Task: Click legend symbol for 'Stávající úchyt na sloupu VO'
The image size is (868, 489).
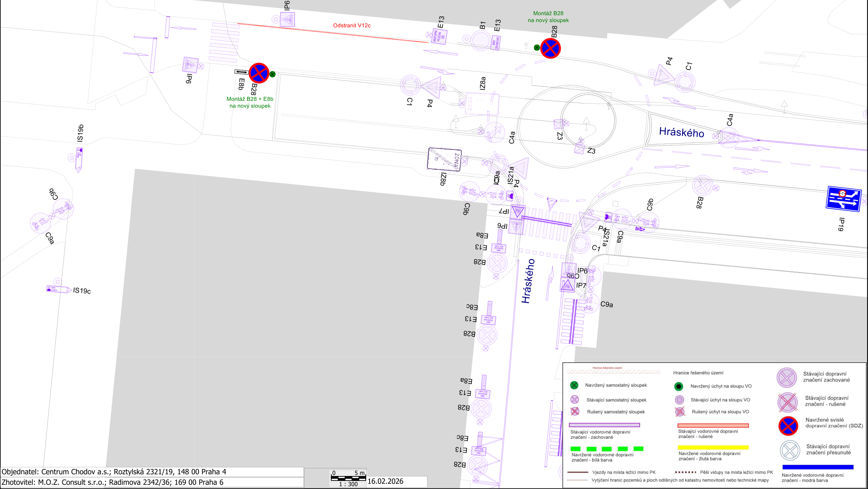Action: 679,400
